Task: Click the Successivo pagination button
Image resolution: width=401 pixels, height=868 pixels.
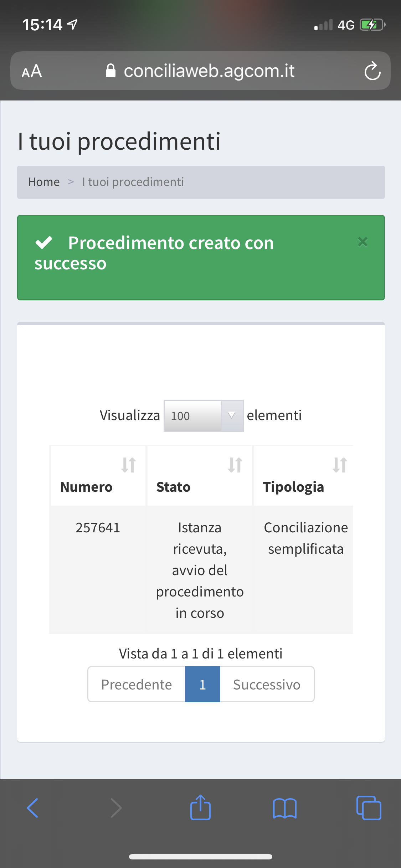Action: (x=267, y=684)
